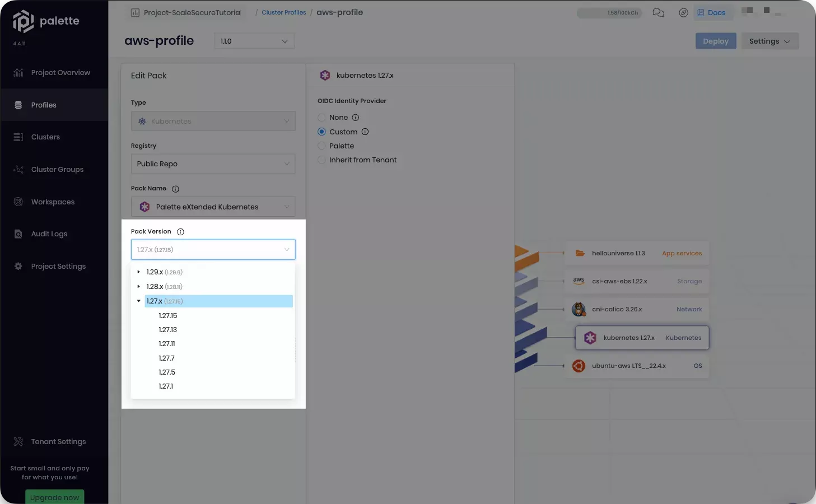
Task: Open the Docs link
Action: (x=711, y=12)
